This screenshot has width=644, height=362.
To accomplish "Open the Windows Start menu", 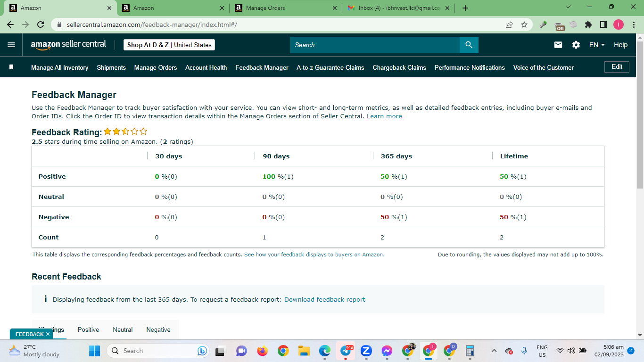I will 95,351.
